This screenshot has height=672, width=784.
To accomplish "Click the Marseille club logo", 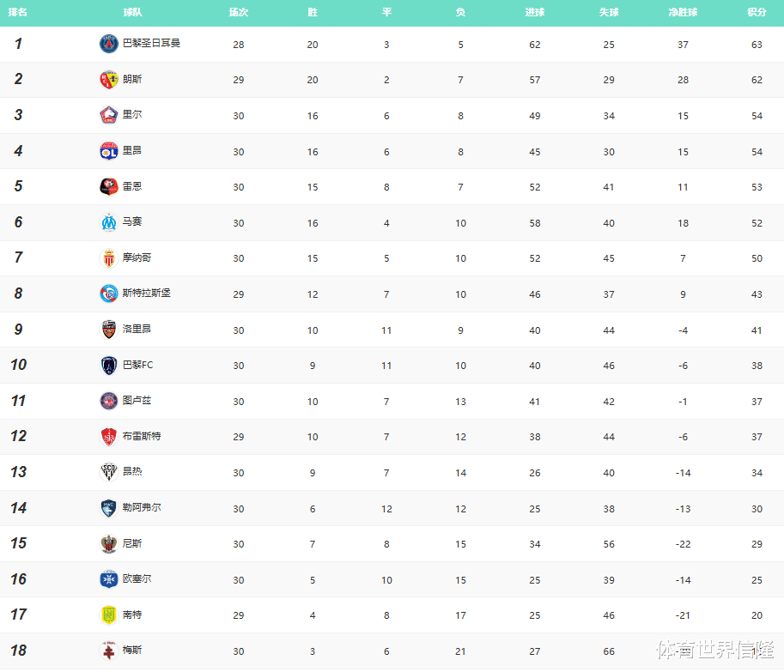I will pos(108,222).
